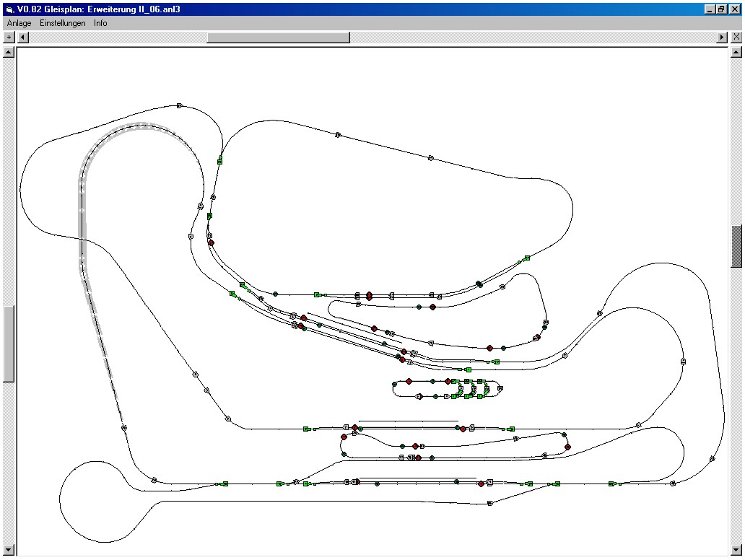
Task: Click the application icon in the title bar
Action: click(9, 8)
